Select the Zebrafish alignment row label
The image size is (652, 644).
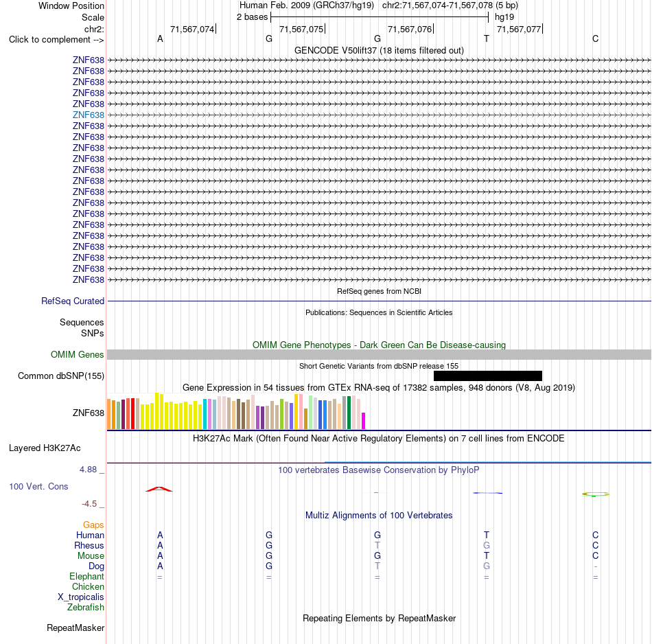[86, 607]
